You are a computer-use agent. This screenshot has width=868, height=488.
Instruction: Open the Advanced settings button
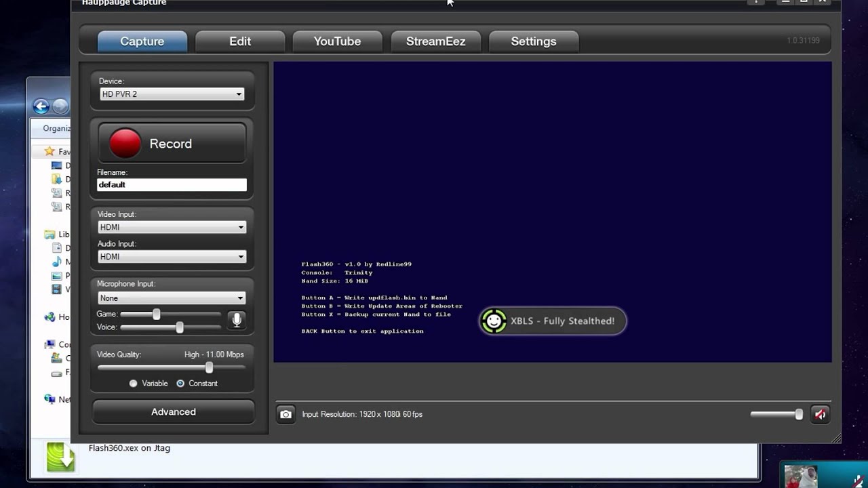pyautogui.click(x=173, y=412)
